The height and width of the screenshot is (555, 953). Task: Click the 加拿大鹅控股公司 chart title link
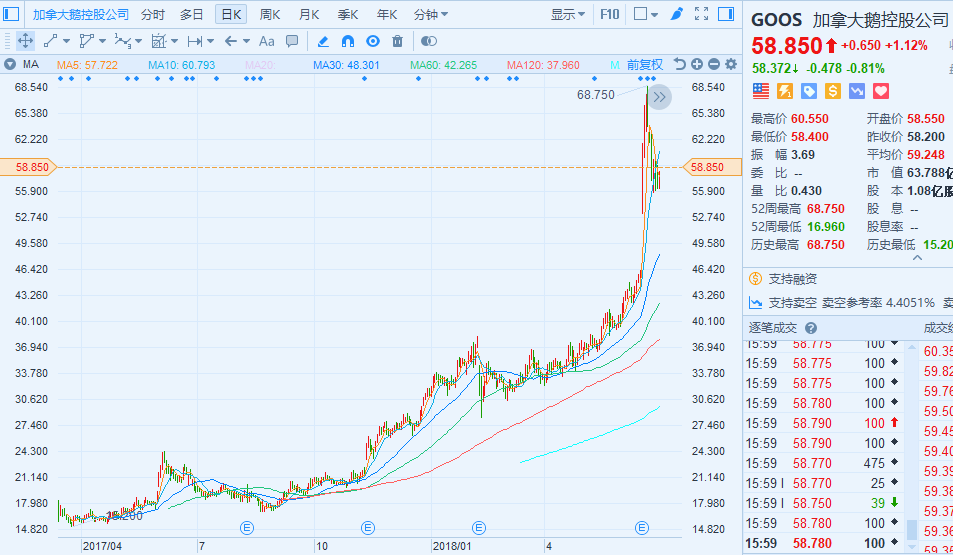[x=80, y=14]
